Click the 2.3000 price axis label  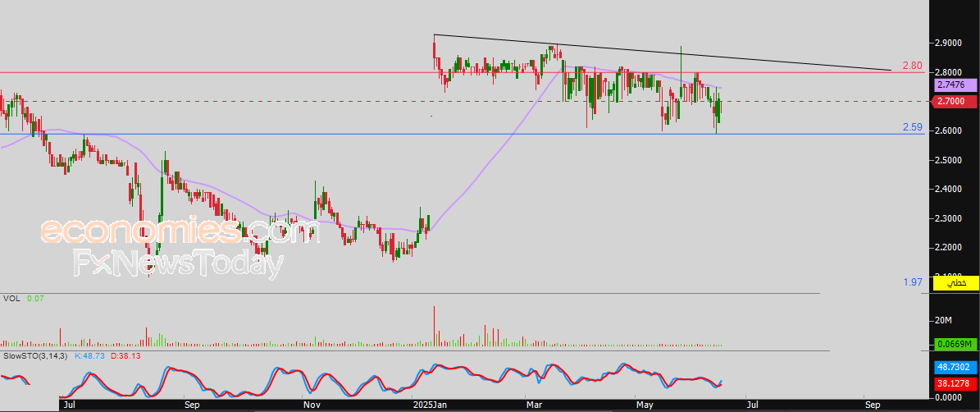click(948, 219)
